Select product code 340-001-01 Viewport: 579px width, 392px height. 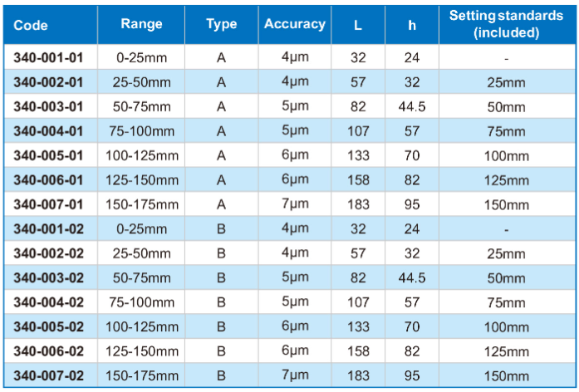click(48, 57)
